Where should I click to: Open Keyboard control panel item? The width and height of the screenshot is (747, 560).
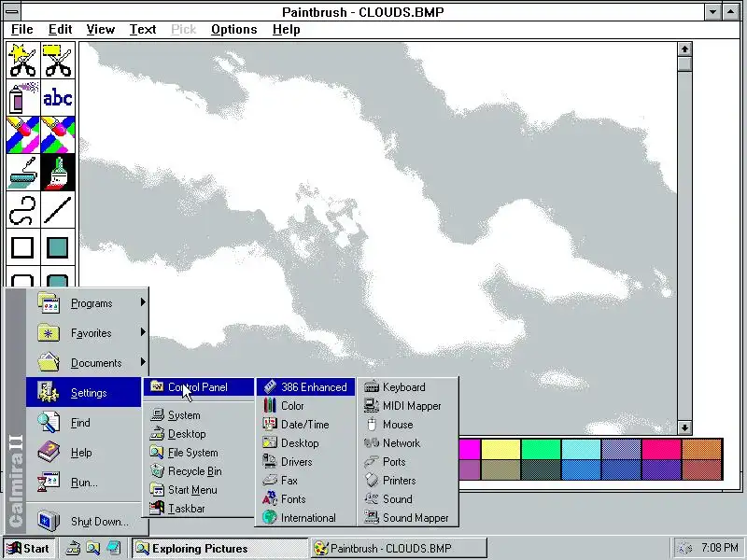point(408,387)
